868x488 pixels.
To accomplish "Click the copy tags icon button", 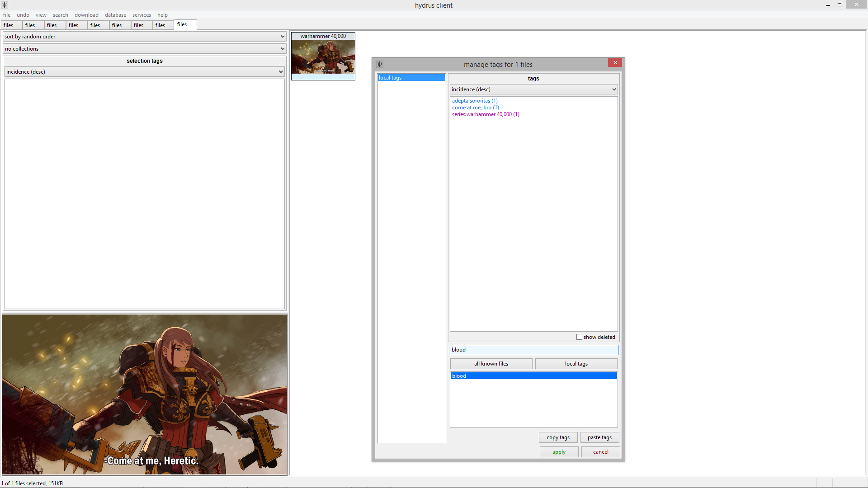I will tap(557, 437).
